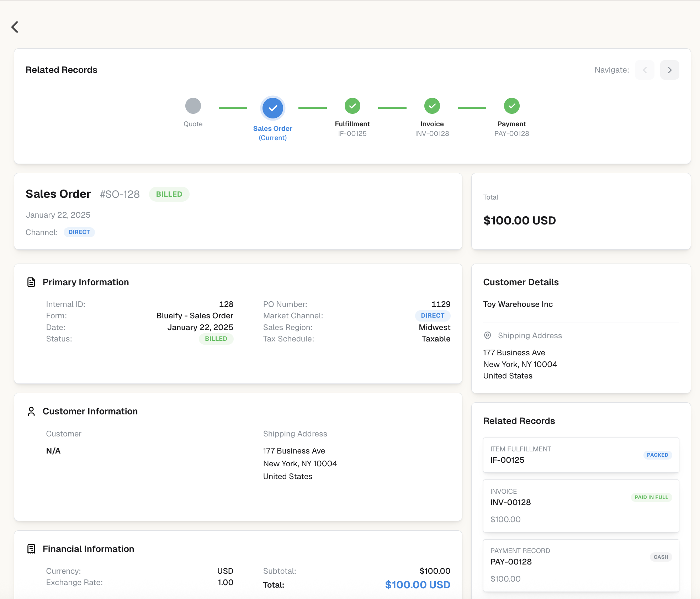Click the Shipping Address location pin icon
This screenshot has height=599, width=700.
coord(488,335)
